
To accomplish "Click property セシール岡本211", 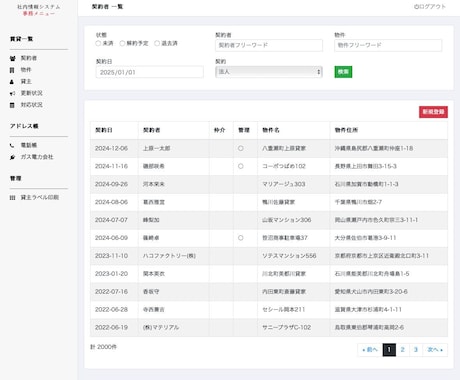I will click(284, 310).
